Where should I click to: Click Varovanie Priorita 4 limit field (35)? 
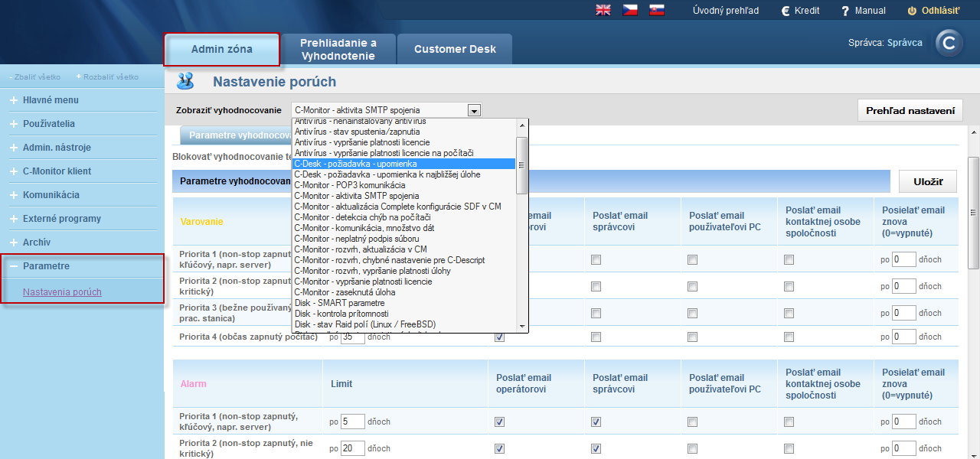pyautogui.click(x=352, y=337)
